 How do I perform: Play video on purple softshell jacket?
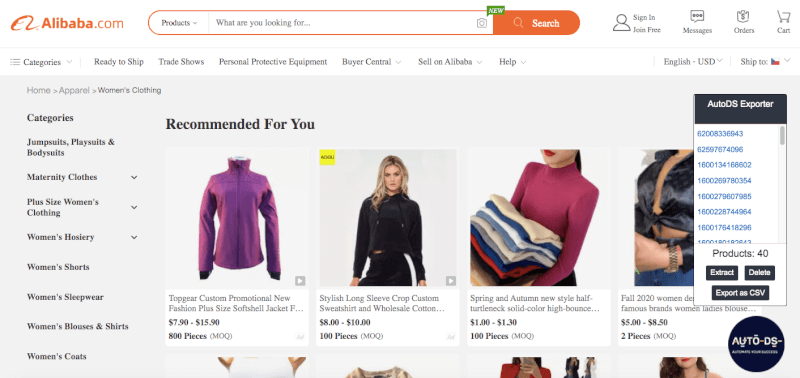click(300, 281)
